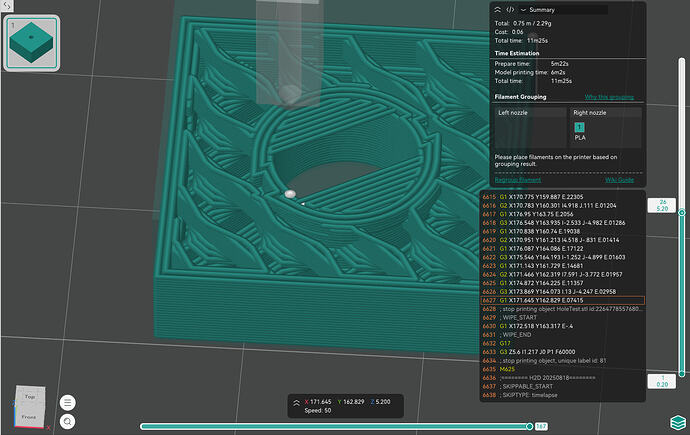Select line 6629 WIPE_START comment
The height and width of the screenshot is (435, 690).
tap(562, 318)
